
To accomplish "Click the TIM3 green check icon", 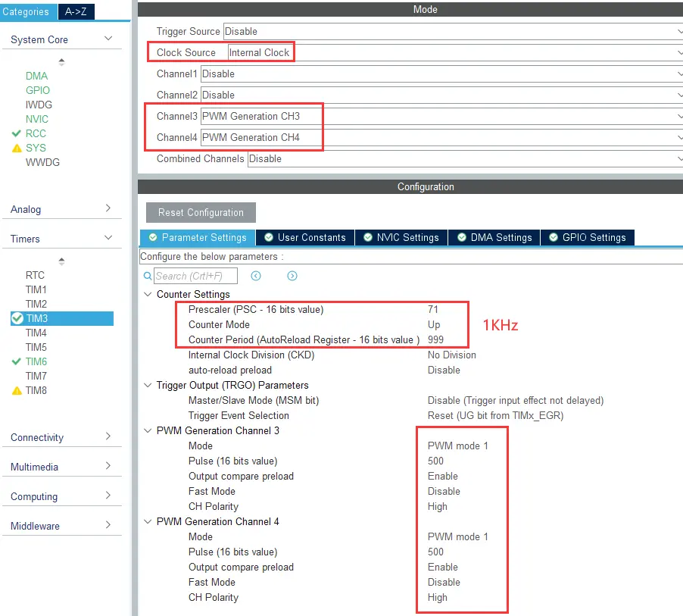I will click(17, 319).
